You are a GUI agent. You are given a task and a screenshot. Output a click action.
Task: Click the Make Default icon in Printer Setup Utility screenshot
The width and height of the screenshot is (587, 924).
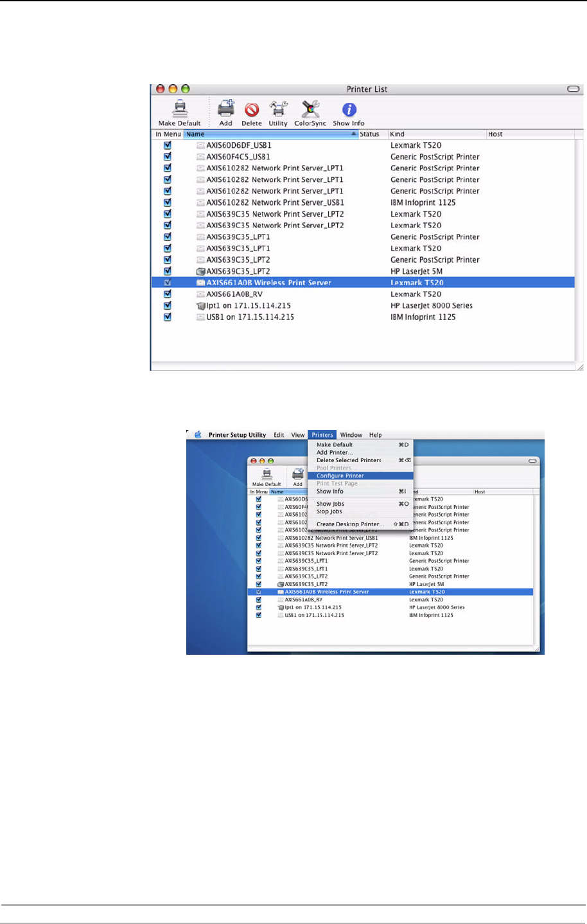pyautogui.click(x=267, y=474)
